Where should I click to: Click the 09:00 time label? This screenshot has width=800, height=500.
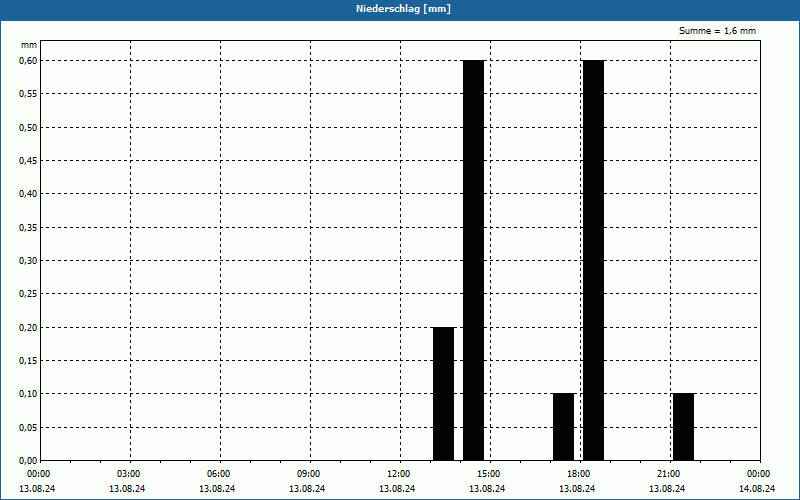coord(309,474)
